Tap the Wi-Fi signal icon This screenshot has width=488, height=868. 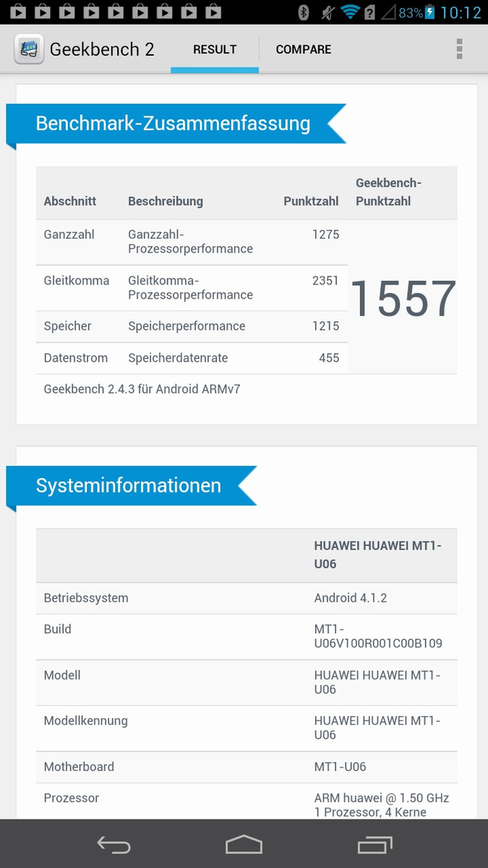350,12
